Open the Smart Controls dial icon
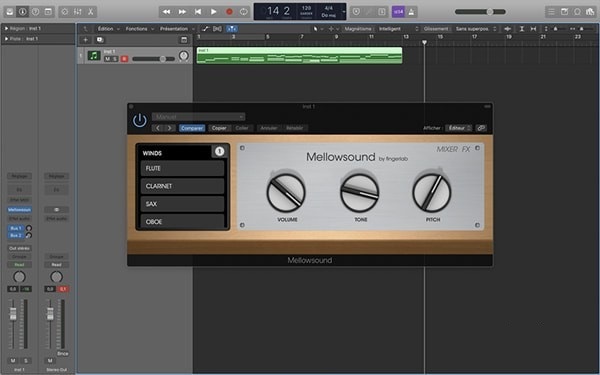The image size is (600, 375). point(65,12)
